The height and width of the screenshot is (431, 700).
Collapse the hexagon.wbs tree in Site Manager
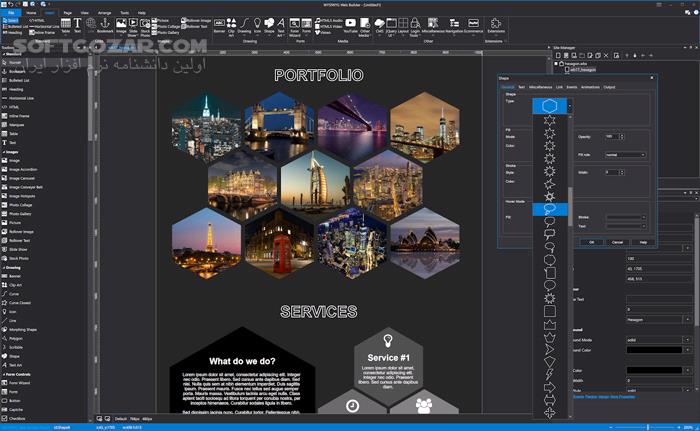[556, 64]
